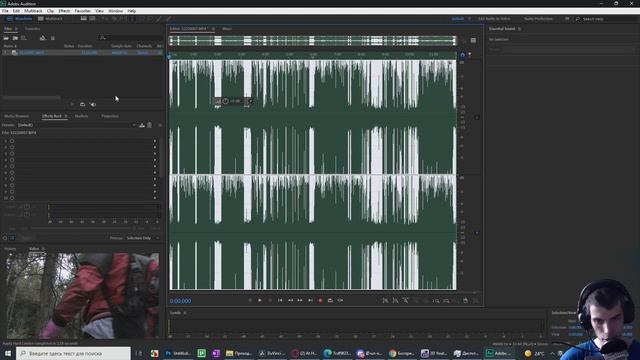Click the Rewind transport button
This screenshot has width=640, height=360.
pos(290,300)
